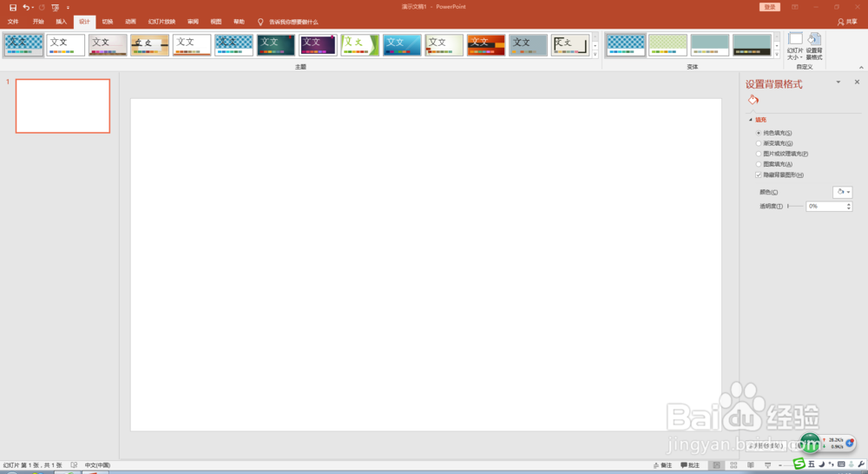Screen dimensions: 868x474
Task: Click the transparency 0% input field
Action: (825, 206)
